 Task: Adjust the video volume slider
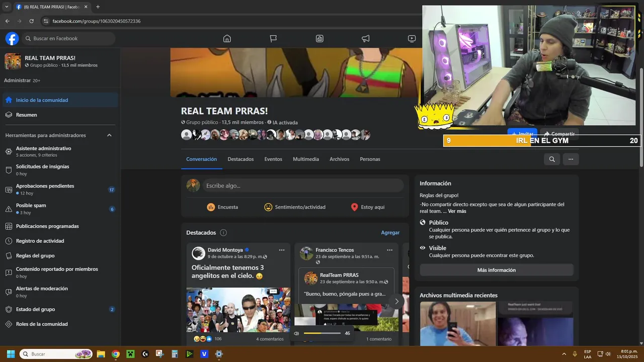click(322, 333)
